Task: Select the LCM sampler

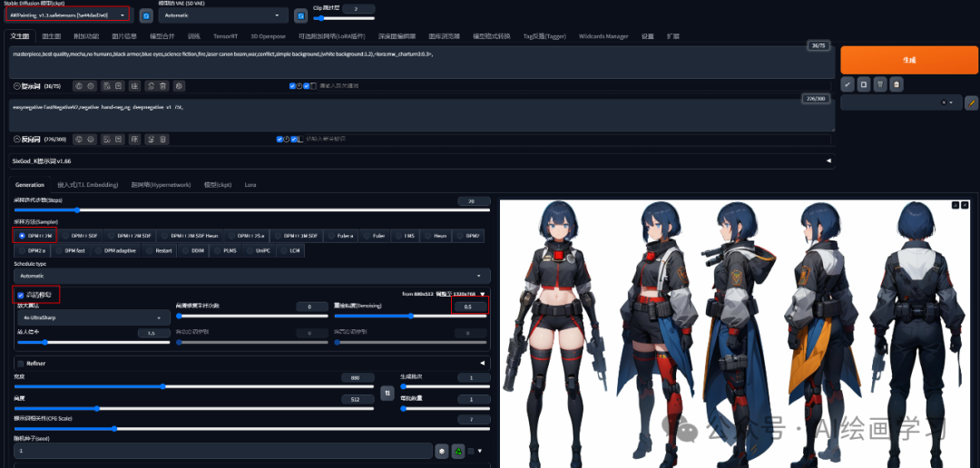Action: tap(292, 250)
